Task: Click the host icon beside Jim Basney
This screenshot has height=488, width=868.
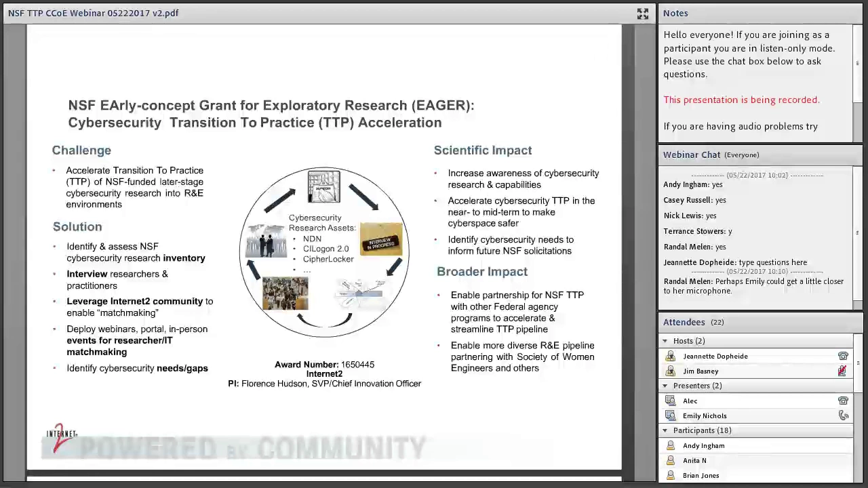Action: point(671,371)
